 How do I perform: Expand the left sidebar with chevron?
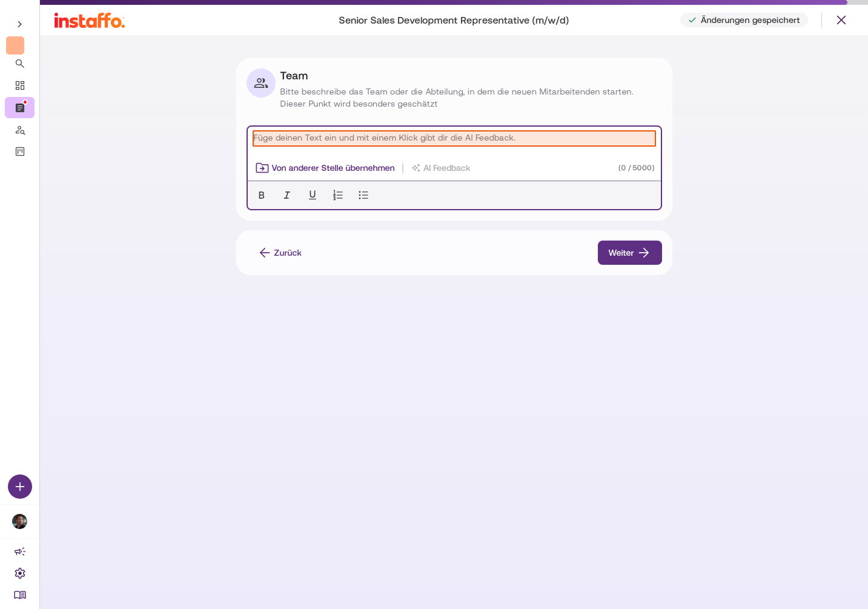19,24
